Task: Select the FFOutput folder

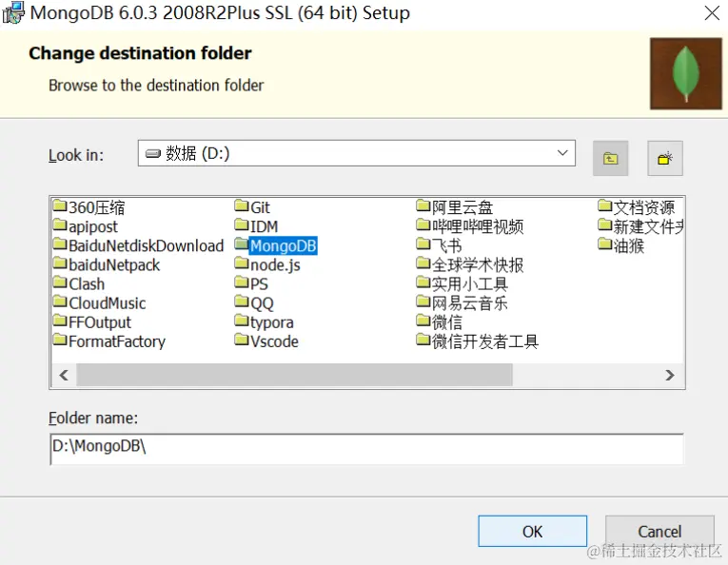Action: coord(92,321)
